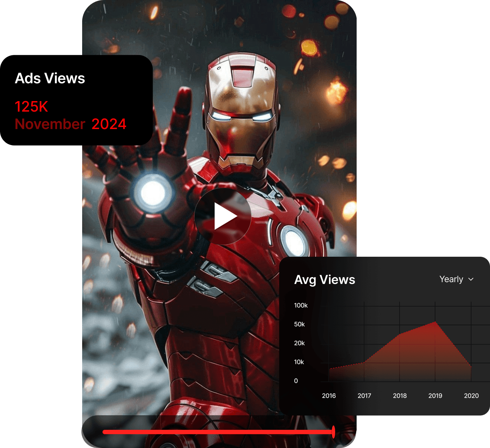This screenshot has height=448, width=490.
Task: Select the Avg Views chart title
Action: 325,280
